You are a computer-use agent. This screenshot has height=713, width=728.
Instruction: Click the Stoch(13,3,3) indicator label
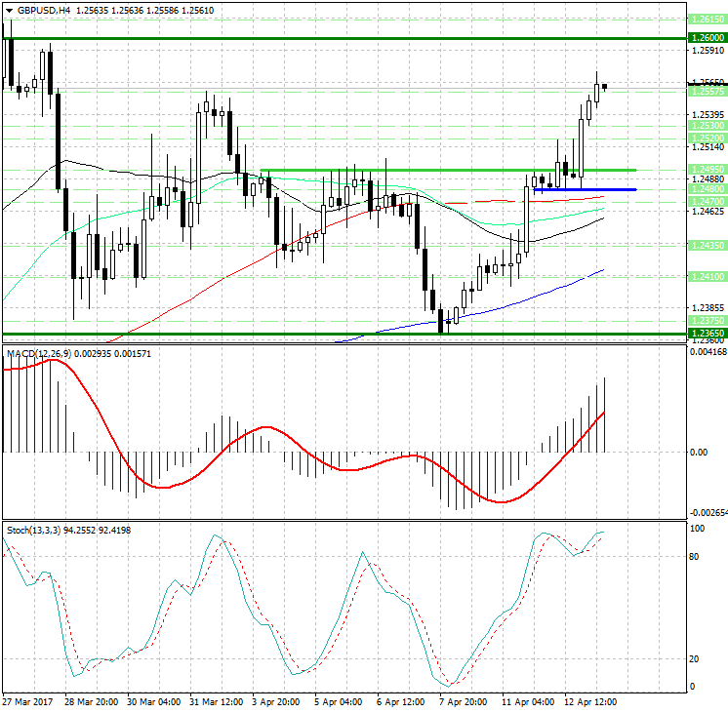34,530
